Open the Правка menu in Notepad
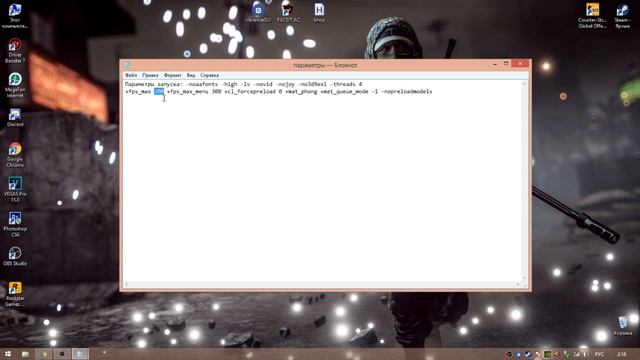The width and height of the screenshot is (640, 360). (150, 75)
